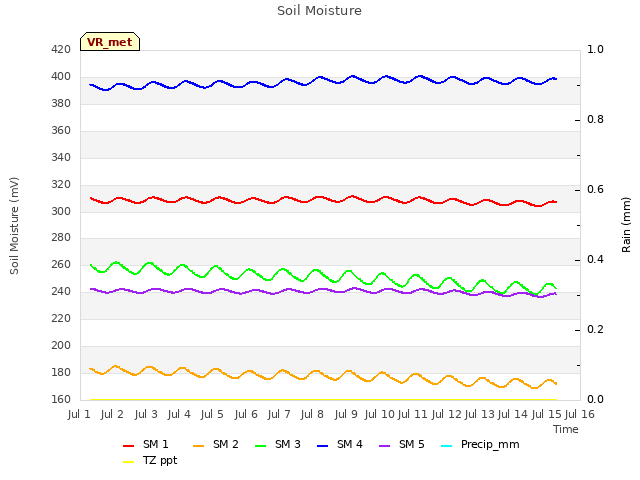Image resolution: width=640 pixels, height=480 pixels.
Task: Click the 0.0 rain axis value
Action: click(x=595, y=399)
